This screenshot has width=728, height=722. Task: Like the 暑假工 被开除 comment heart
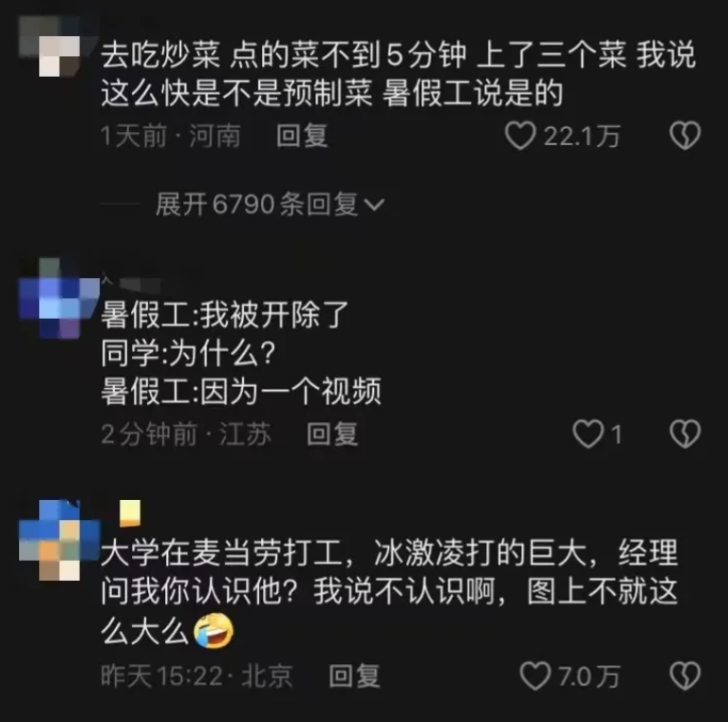[x=588, y=435]
